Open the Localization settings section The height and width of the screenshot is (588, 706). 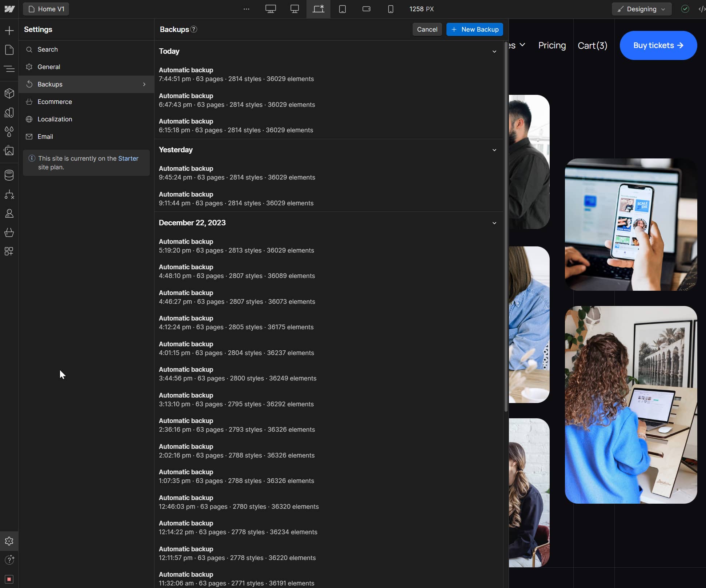tap(55, 119)
